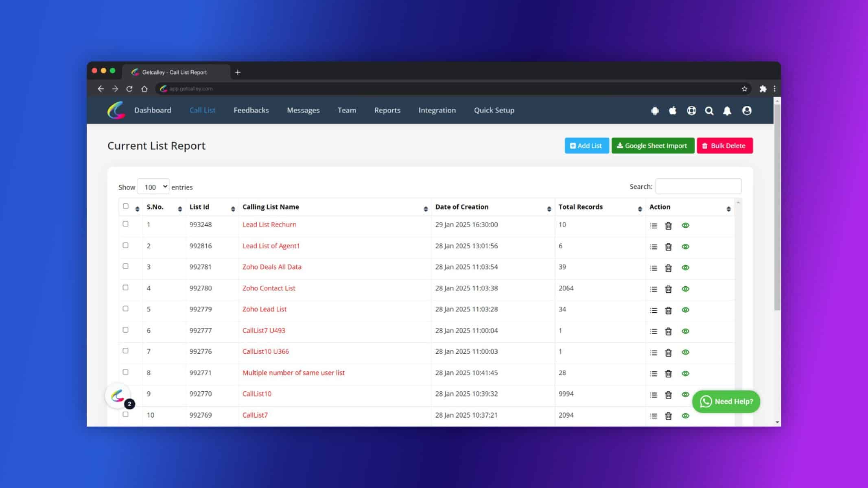The width and height of the screenshot is (868, 488).
Task: Click the view details icon for Lead List Rechurn
Action: point(685,225)
